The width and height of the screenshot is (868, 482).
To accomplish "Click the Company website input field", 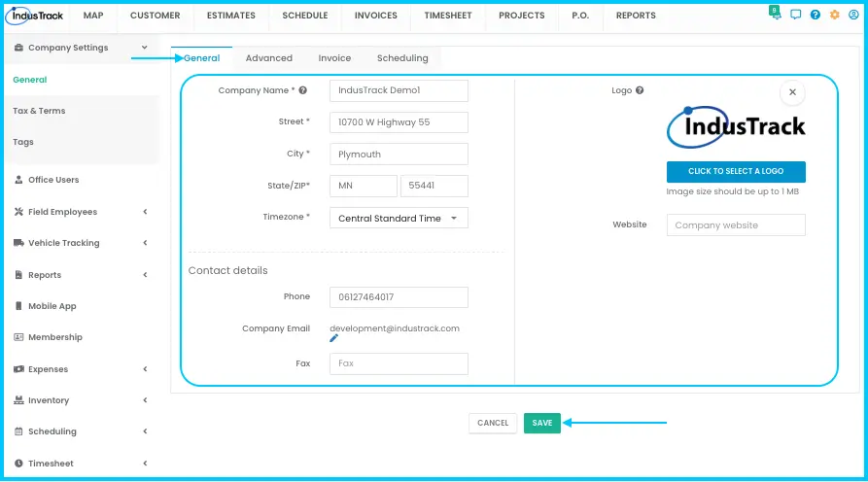I will (736, 225).
